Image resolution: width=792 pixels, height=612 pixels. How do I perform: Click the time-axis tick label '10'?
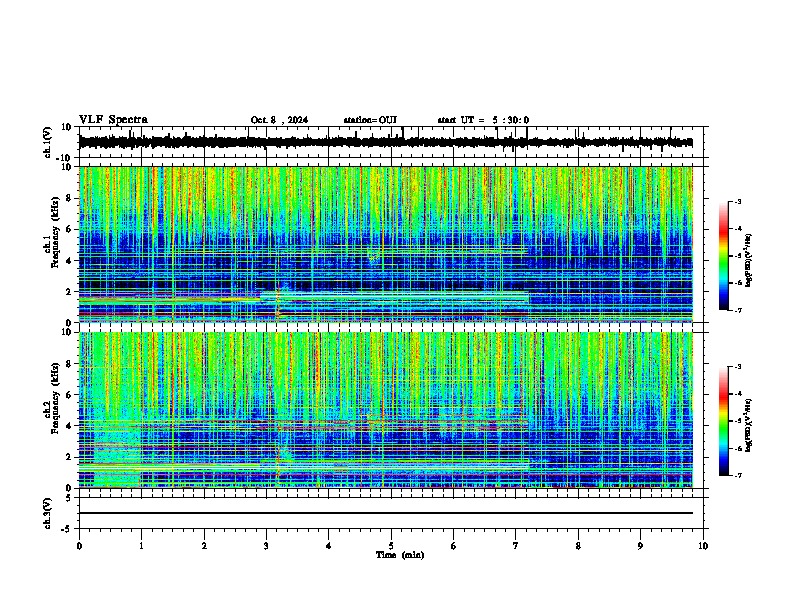click(703, 546)
